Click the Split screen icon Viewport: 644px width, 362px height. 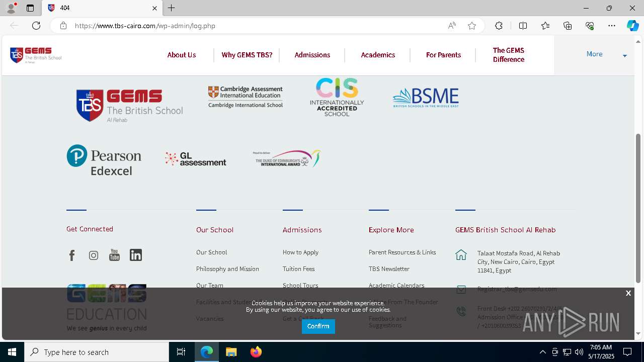point(523,26)
